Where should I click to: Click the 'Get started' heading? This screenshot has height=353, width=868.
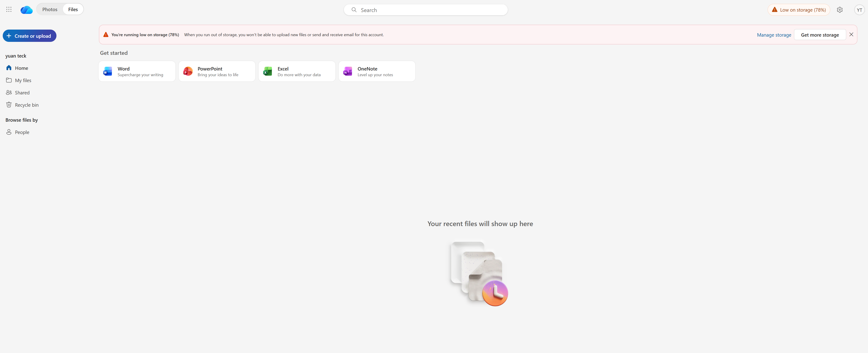click(114, 53)
